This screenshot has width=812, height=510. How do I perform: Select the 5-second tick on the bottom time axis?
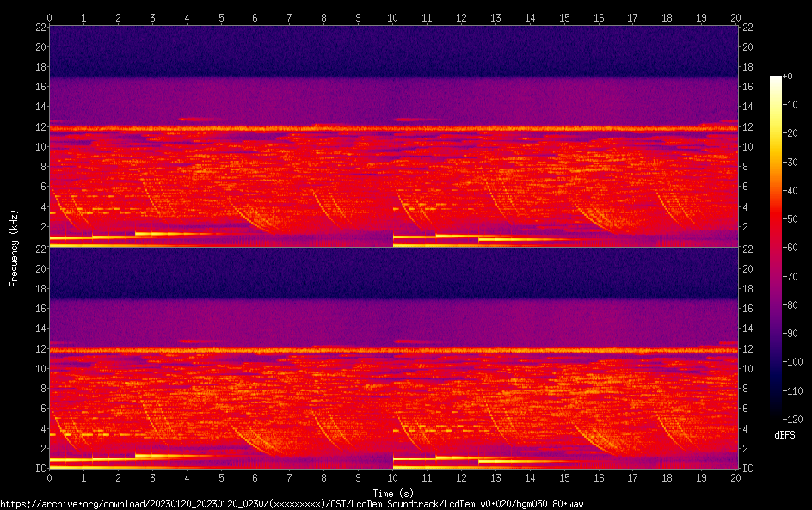pos(221,477)
